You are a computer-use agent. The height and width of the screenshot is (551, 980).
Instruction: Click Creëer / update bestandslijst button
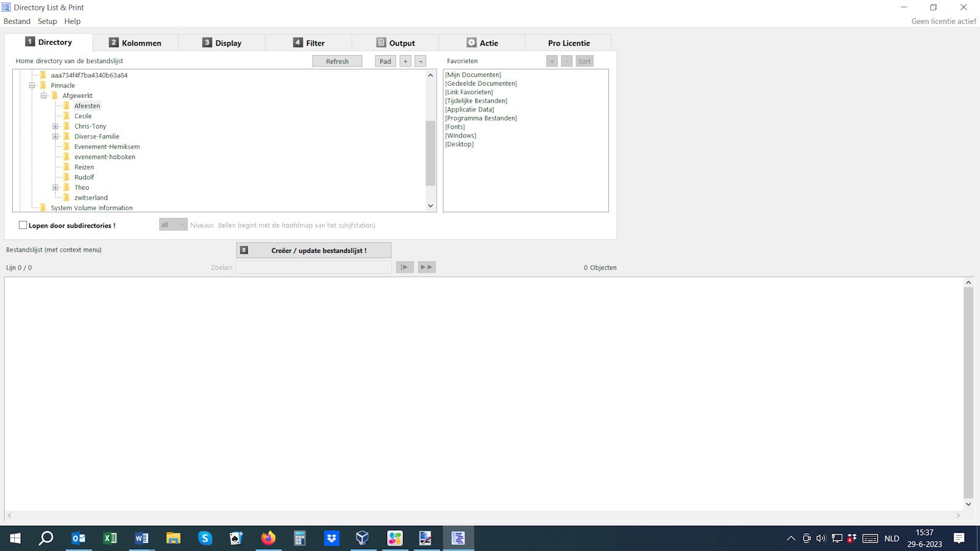(x=314, y=250)
